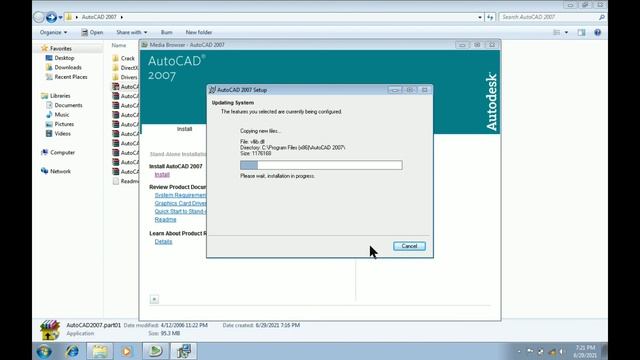Click the Explorer forward navigation button
Image resolution: width=640 pixels, height=360 pixels.
51,17
